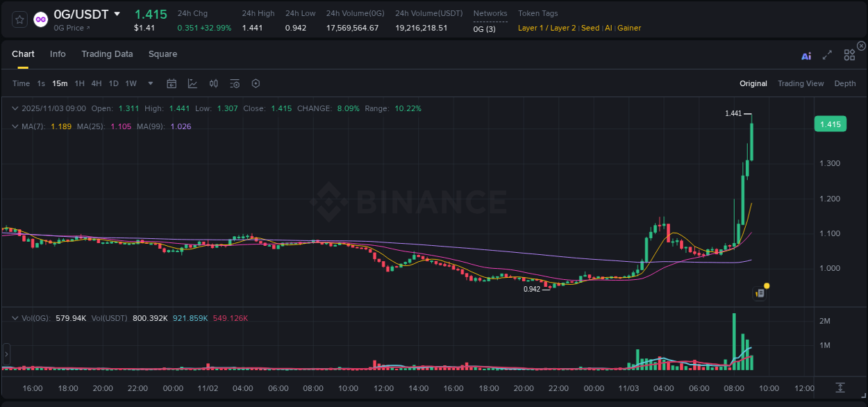Click the favorite star icon beside the pair
The width and height of the screenshot is (868, 407).
(19, 19)
